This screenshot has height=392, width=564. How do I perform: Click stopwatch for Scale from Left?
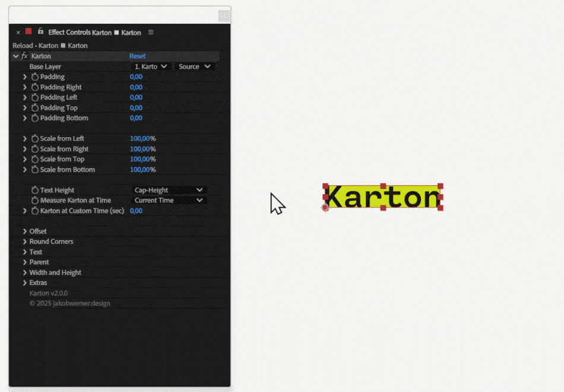35,139
